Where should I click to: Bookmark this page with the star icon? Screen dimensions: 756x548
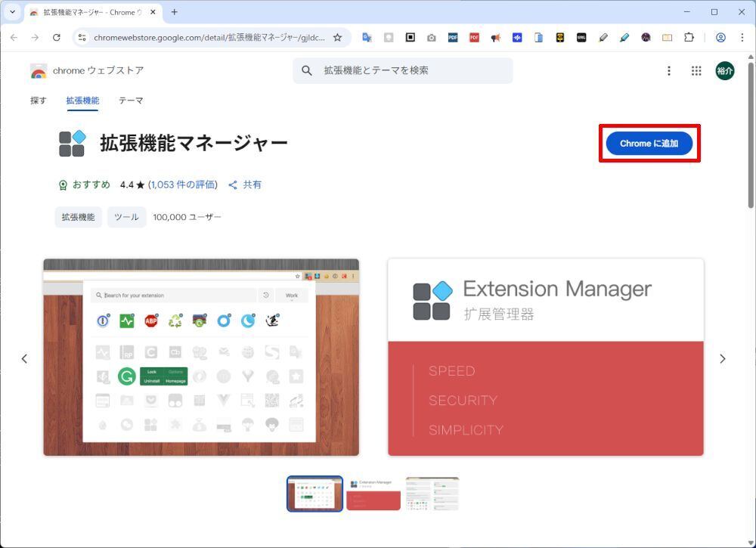tap(337, 38)
